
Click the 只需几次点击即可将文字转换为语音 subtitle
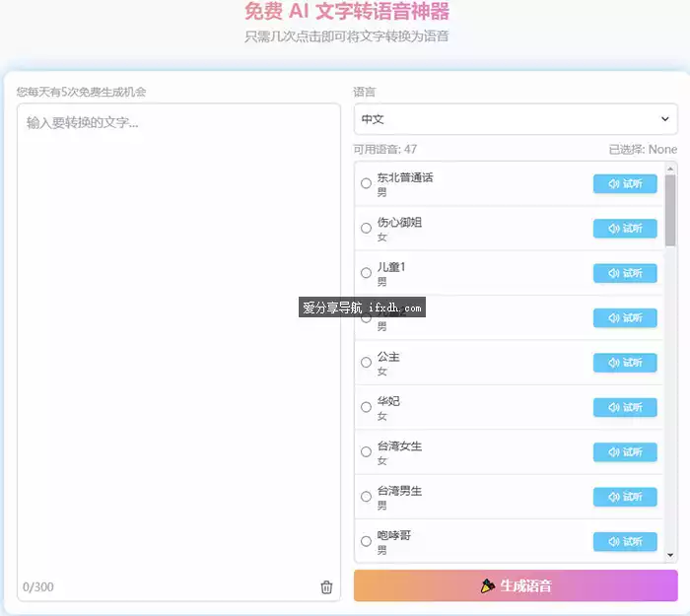[347, 36]
